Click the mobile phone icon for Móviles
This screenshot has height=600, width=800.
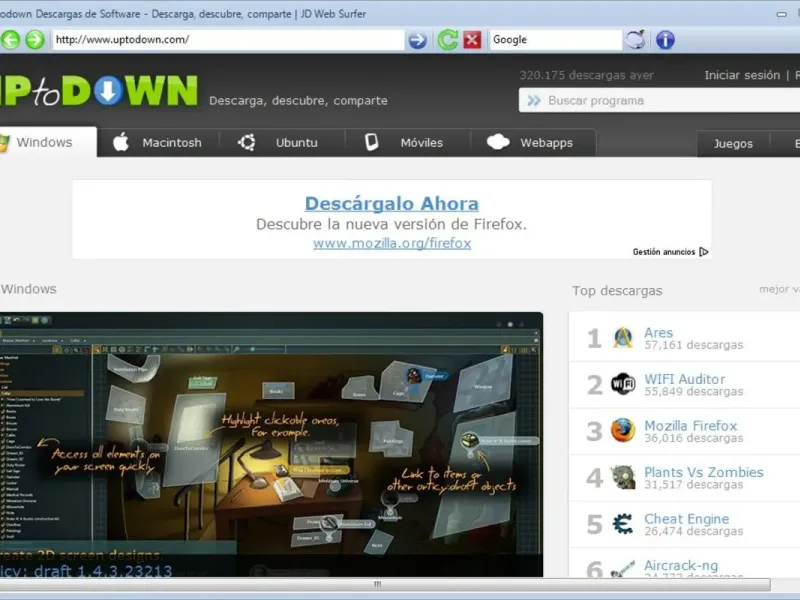[371, 142]
